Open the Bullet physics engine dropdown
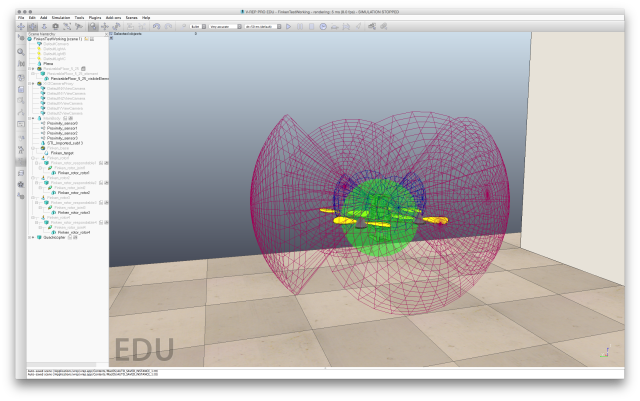This screenshot has height=401, width=640. (x=198, y=27)
